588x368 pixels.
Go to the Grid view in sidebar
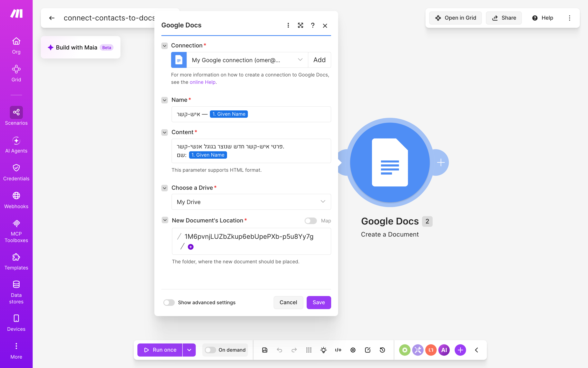pos(16,74)
